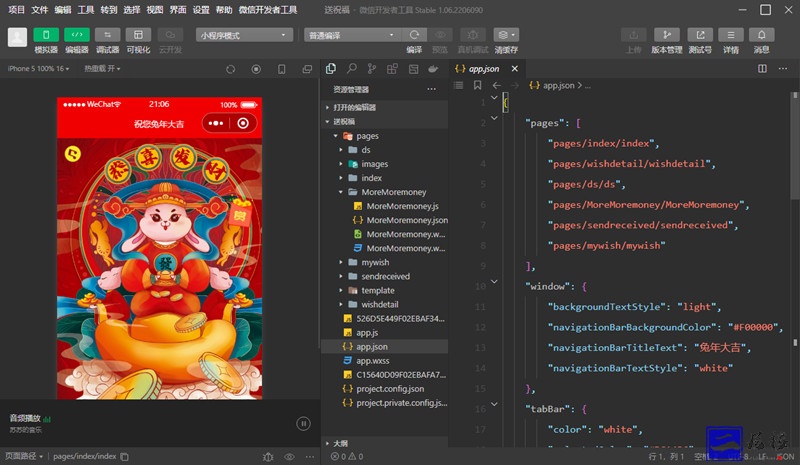
Task: Toggle the preview eye icon in status bar
Action: click(289, 457)
